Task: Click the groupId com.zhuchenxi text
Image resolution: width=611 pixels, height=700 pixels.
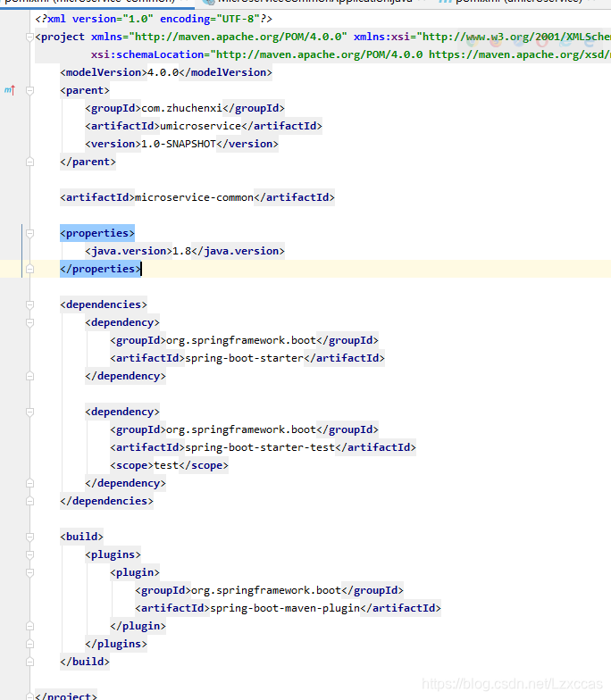Action: (184, 108)
